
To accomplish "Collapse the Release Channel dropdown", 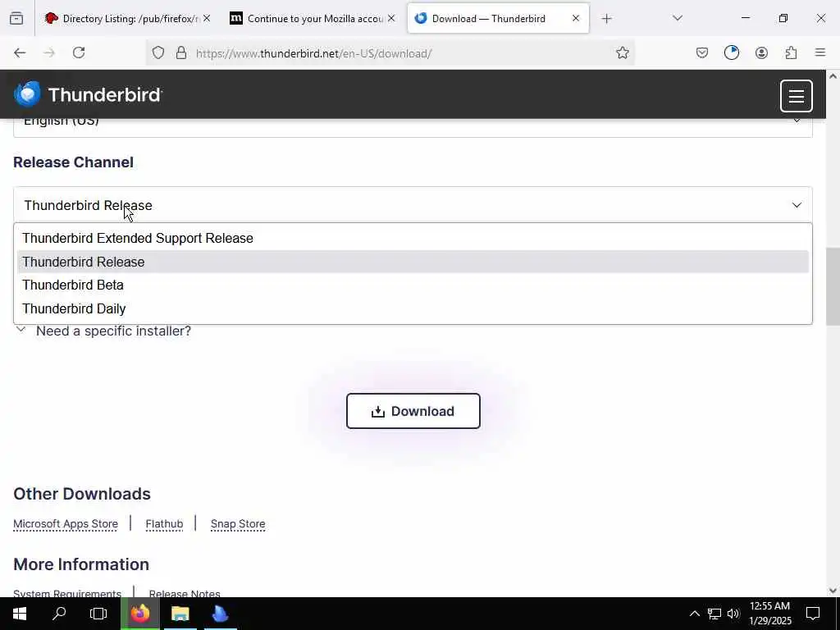I will coord(413,205).
